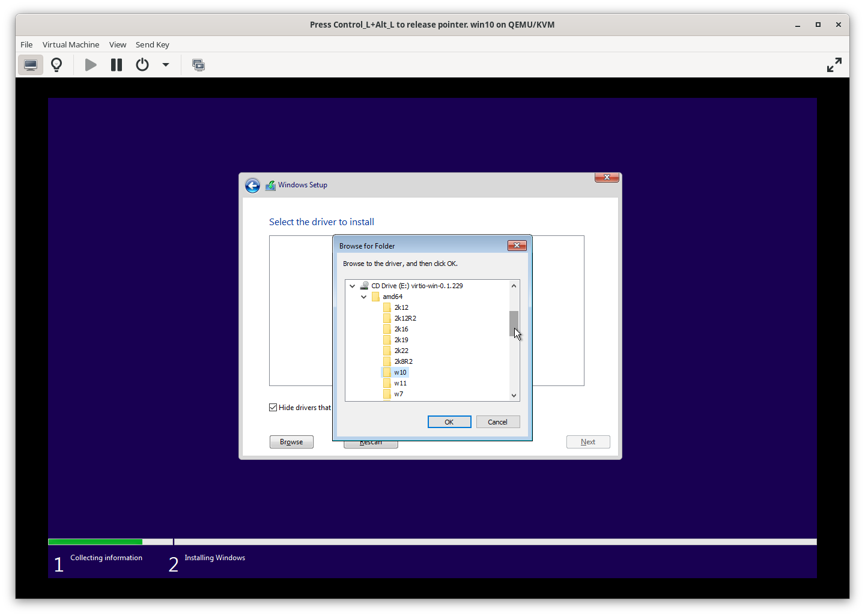Select the 2k19 folder
Image resolution: width=865 pixels, height=616 pixels.
[401, 340]
